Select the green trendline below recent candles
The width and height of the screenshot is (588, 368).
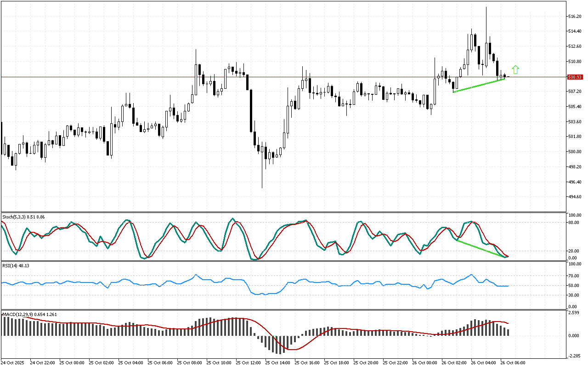pos(479,86)
